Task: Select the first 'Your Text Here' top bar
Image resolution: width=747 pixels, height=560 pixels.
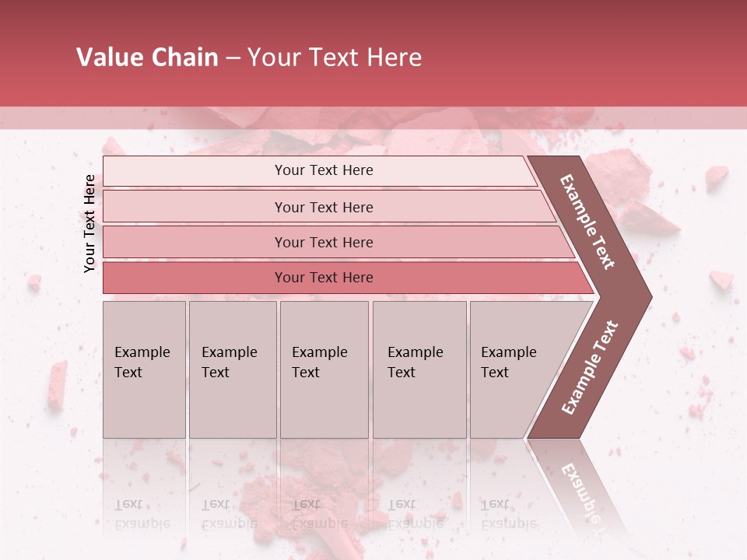Action: 324,170
